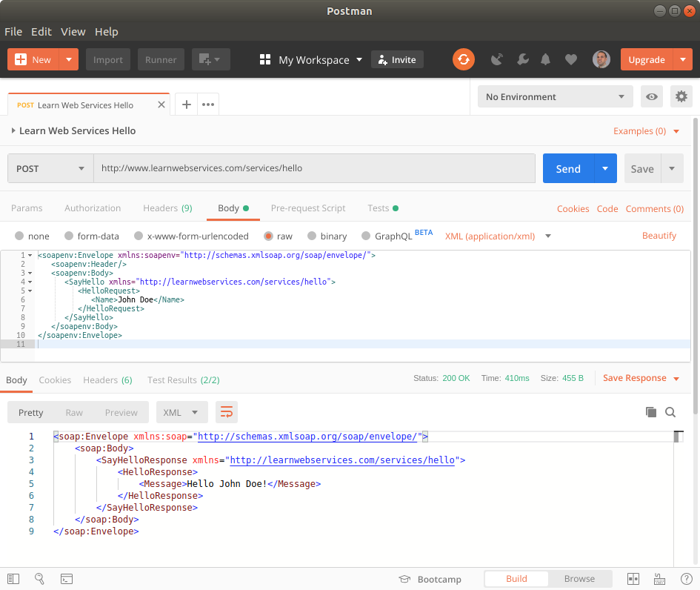700x590 pixels.
Task: Copy the response to clipboard
Action: [x=651, y=412]
